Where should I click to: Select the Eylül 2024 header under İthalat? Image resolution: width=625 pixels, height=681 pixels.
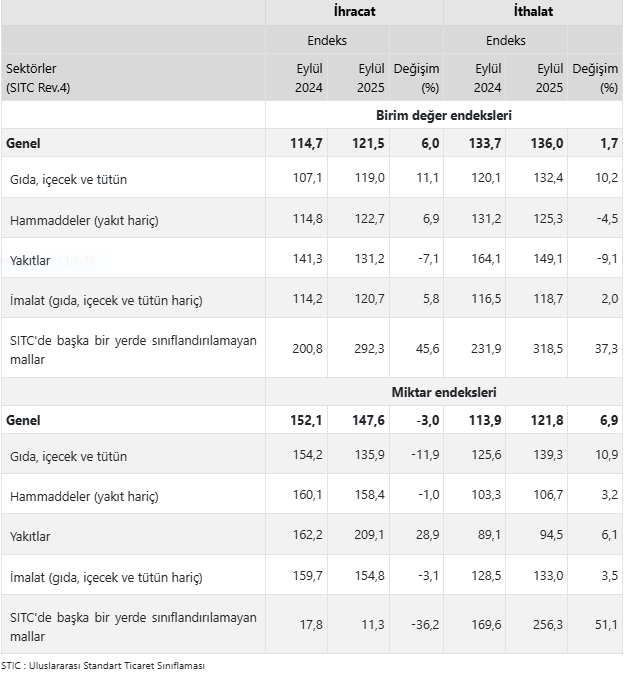point(487,78)
